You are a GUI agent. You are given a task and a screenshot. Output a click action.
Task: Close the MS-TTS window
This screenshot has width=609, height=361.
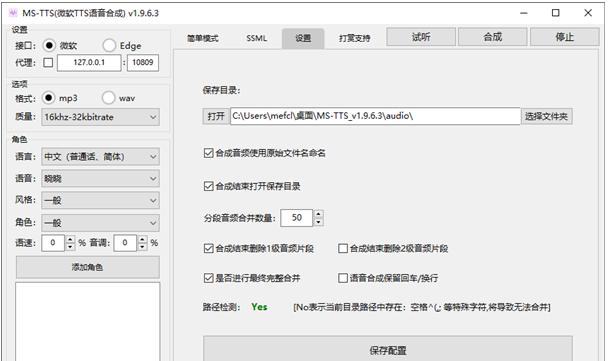[x=588, y=13]
